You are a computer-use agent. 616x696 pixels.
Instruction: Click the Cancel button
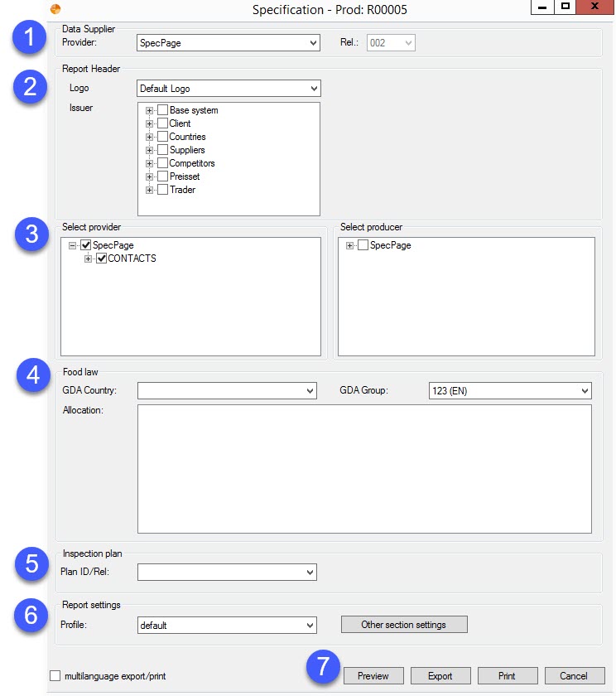pos(575,676)
